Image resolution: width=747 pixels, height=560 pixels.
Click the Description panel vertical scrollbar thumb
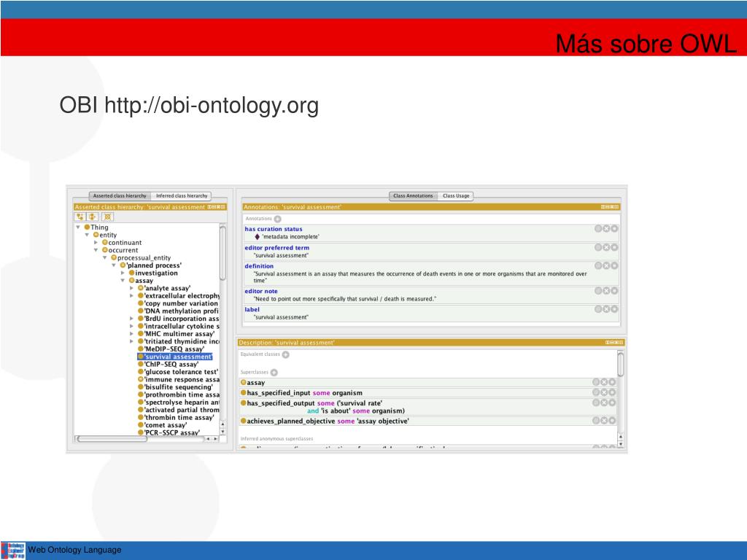(x=620, y=365)
